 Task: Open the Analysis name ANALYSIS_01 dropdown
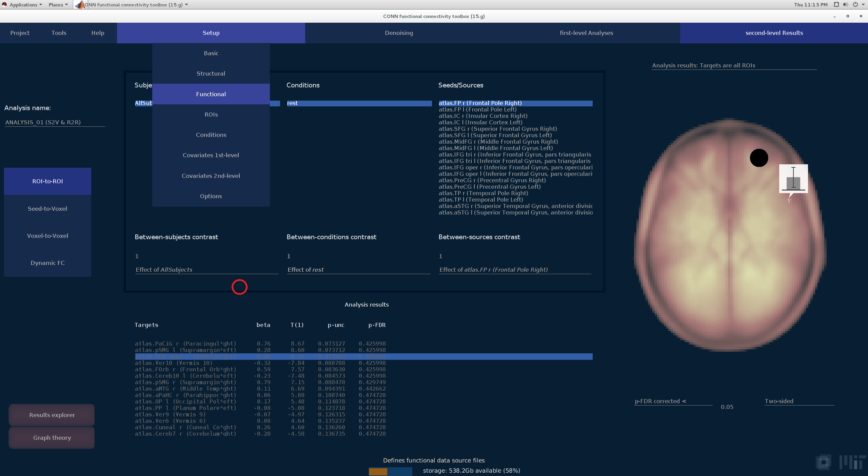pyautogui.click(x=54, y=122)
